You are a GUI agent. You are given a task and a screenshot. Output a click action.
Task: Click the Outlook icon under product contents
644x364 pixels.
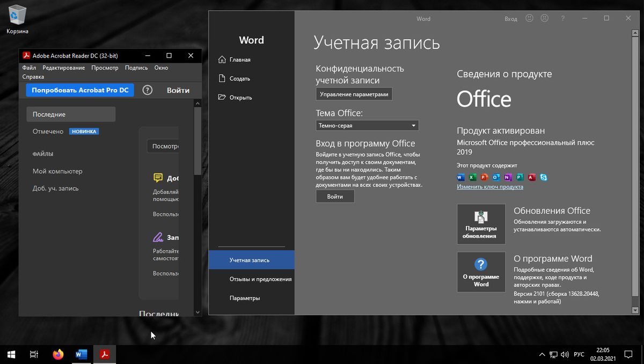pos(496,177)
